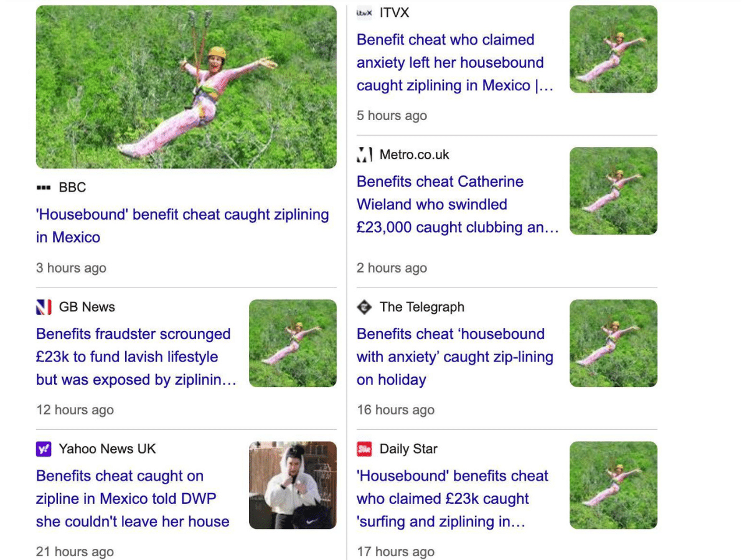747x560 pixels.
Task: Open The Telegraph zip-lining holiday headline
Action: click(454, 357)
